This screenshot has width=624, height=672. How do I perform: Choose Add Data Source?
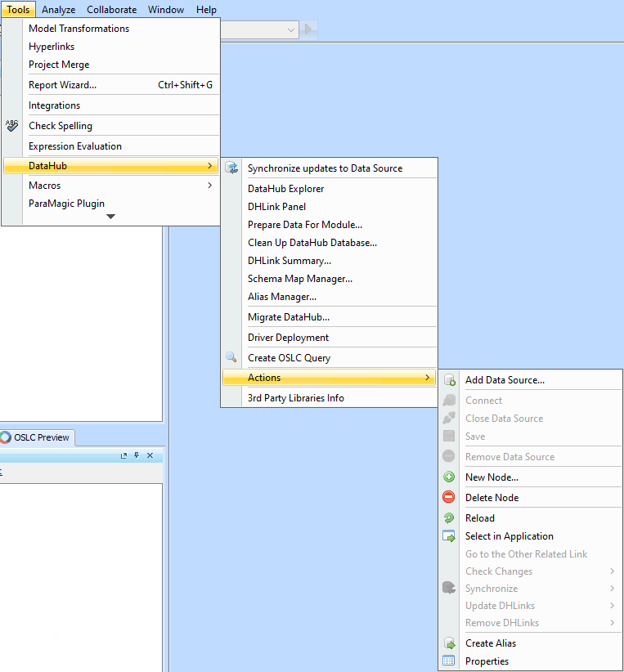[x=531, y=379]
